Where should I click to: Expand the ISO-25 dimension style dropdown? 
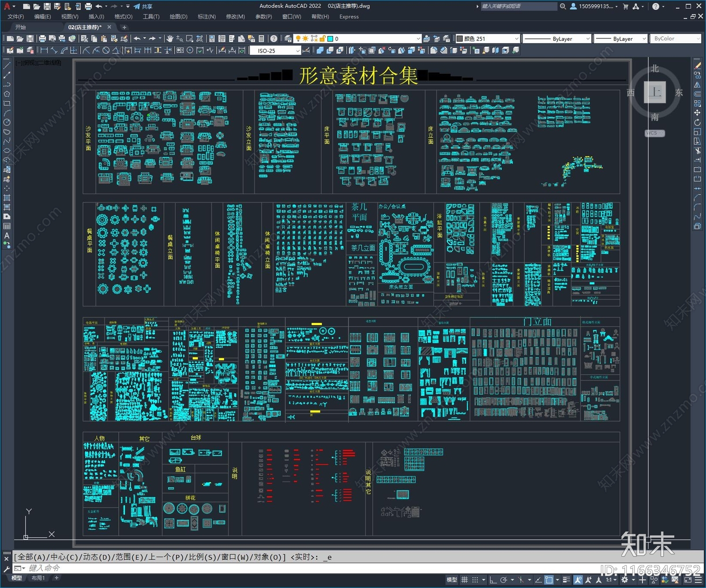coord(298,51)
